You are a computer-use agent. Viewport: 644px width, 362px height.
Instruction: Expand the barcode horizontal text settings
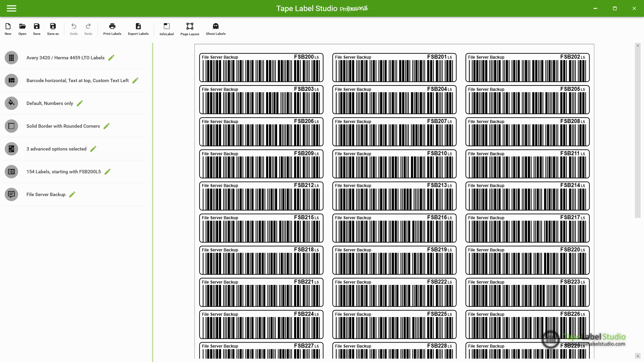tap(136, 80)
